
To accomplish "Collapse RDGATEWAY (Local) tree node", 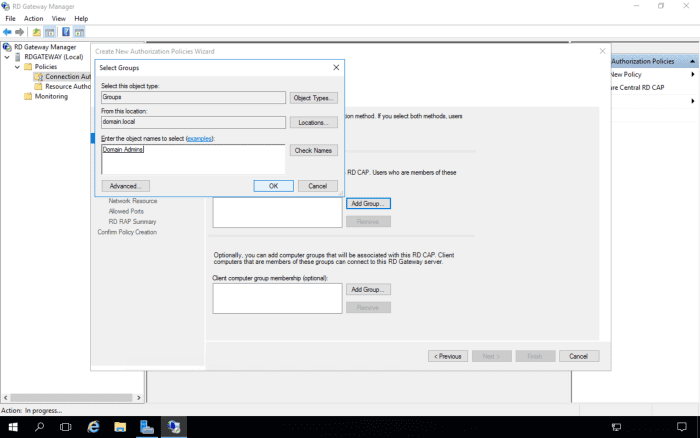I will point(7,57).
